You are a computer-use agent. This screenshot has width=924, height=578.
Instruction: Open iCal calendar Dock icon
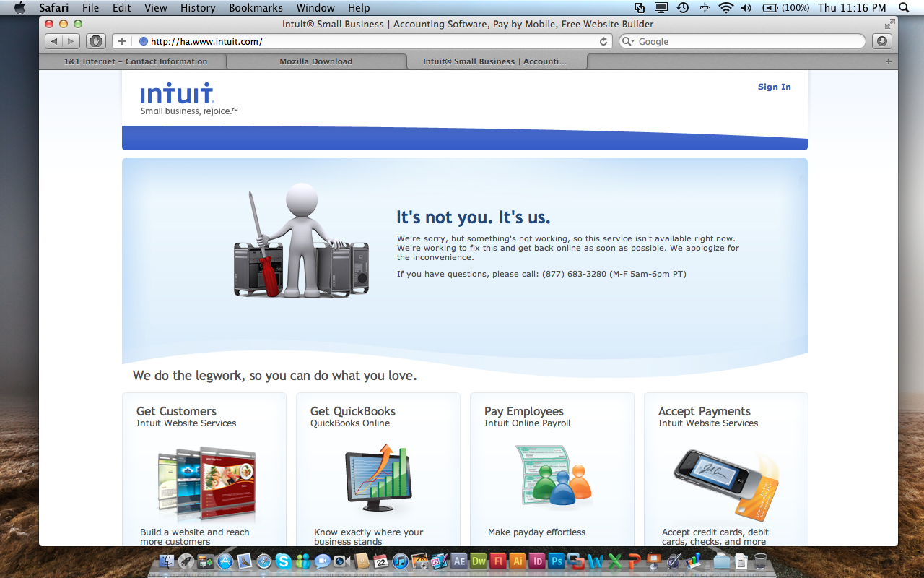pos(380,561)
